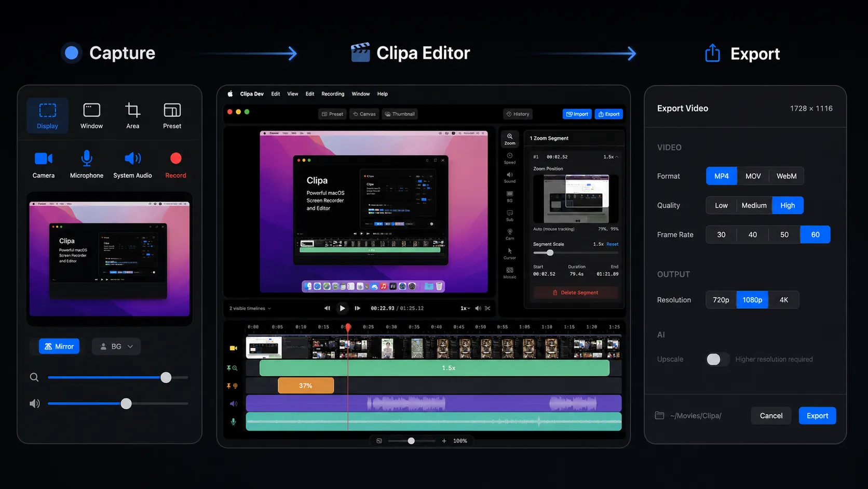Open the Recording menu
The height and width of the screenshot is (489, 868).
click(x=333, y=94)
